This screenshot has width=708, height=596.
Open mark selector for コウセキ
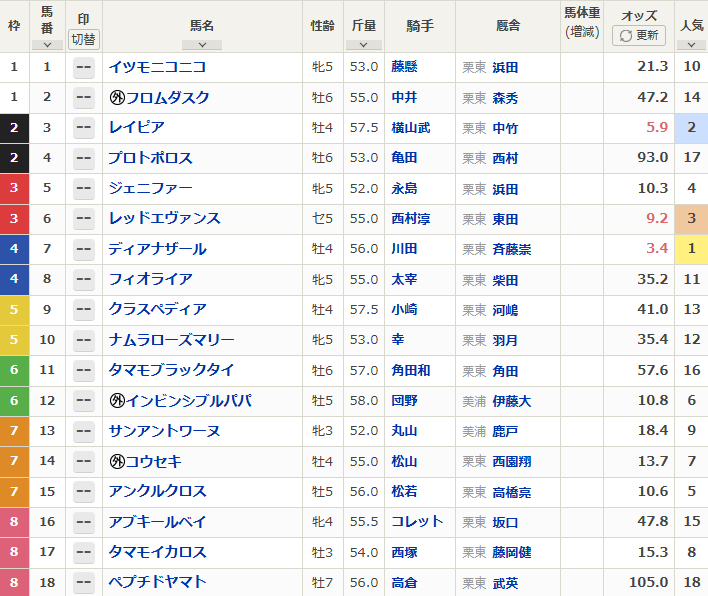(84, 461)
